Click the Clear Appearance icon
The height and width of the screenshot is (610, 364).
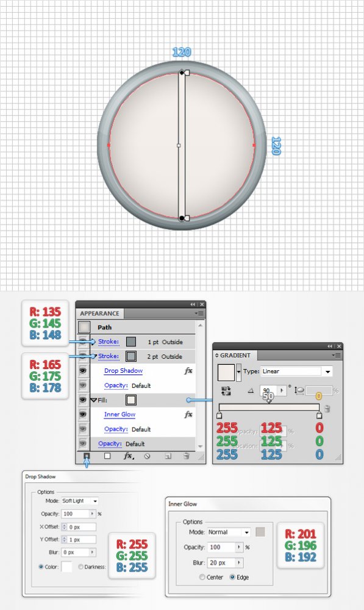tap(147, 456)
